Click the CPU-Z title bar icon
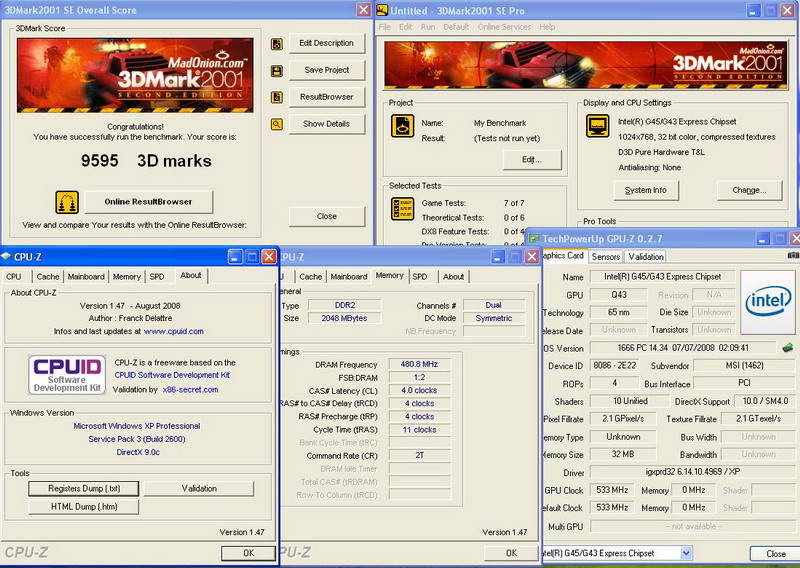Screen dimensions: 800x568 [x=7, y=257]
